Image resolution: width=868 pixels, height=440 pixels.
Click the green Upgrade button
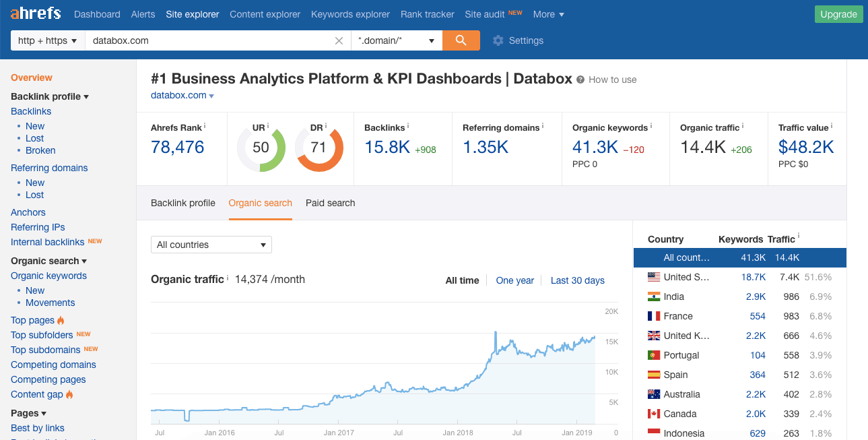(838, 14)
